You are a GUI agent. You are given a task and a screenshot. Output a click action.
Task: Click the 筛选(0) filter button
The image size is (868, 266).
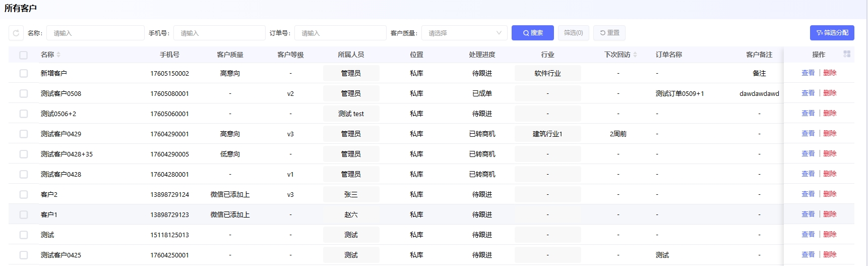(573, 33)
